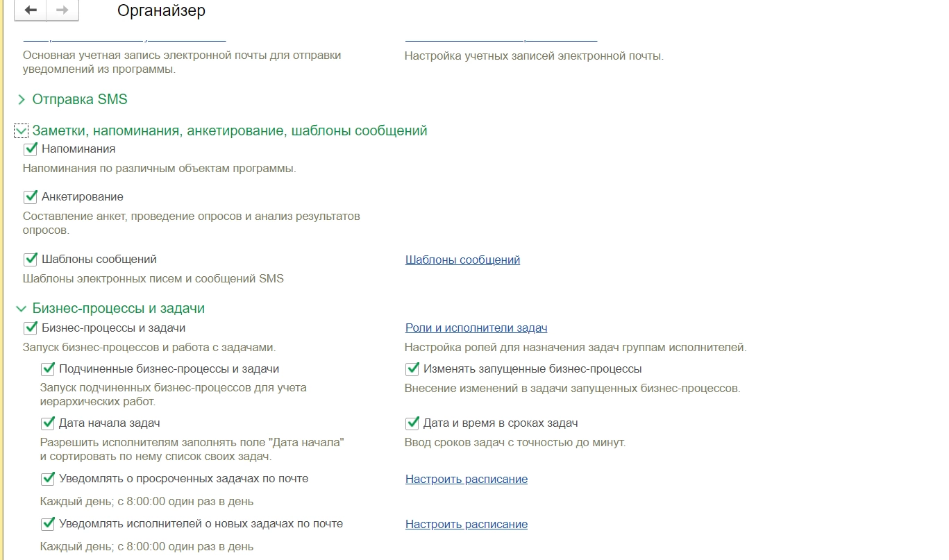
Task: Uncheck the Анкетирование option
Action: click(x=31, y=197)
